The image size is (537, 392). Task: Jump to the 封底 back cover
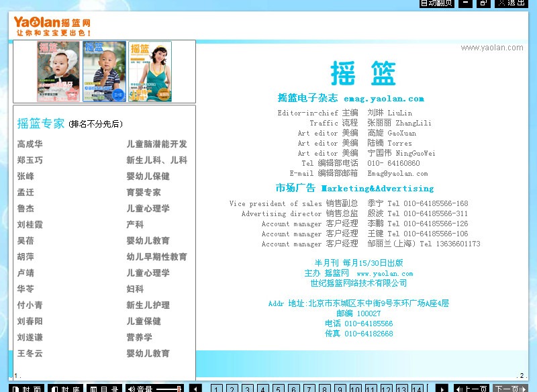pyautogui.click(x=65, y=389)
